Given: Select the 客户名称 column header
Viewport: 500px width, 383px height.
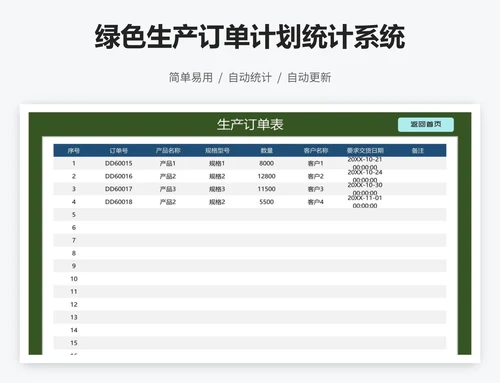Looking at the screenshot, I should pyautogui.click(x=316, y=151).
